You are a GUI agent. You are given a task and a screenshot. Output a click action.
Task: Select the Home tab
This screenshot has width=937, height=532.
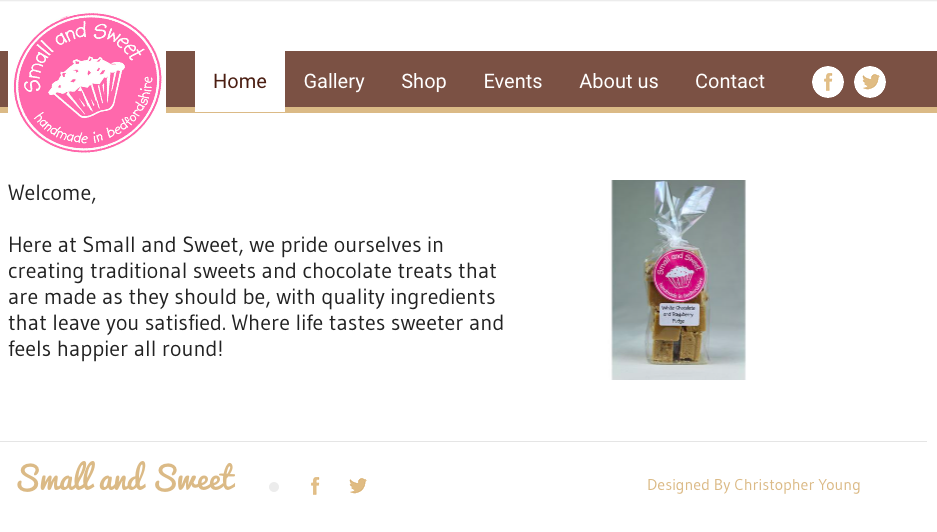[x=240, y=82]
